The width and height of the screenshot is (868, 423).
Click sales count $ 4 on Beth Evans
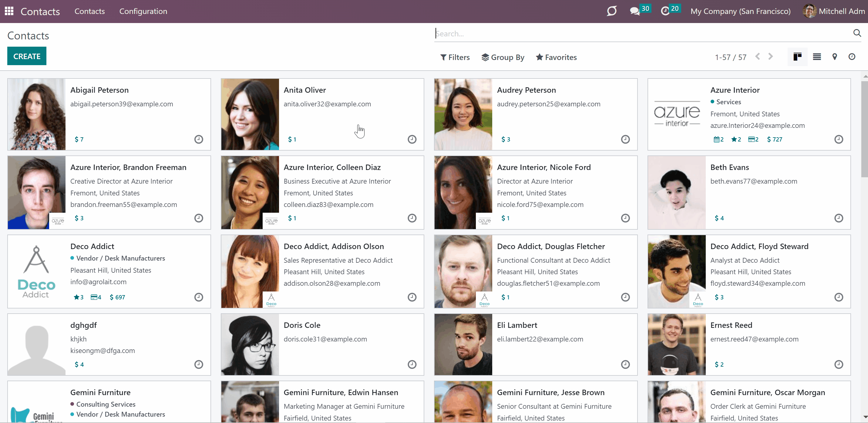point(719,218)
